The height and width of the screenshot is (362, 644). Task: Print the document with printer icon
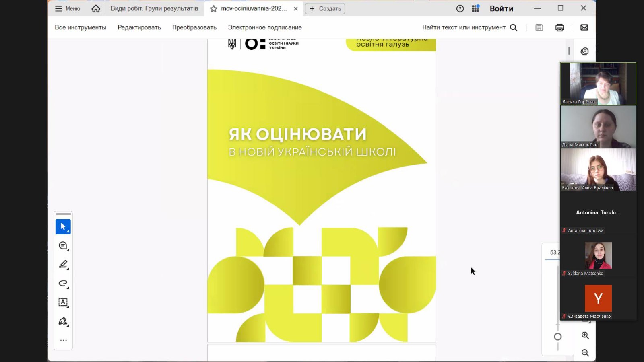pos(559,27)
